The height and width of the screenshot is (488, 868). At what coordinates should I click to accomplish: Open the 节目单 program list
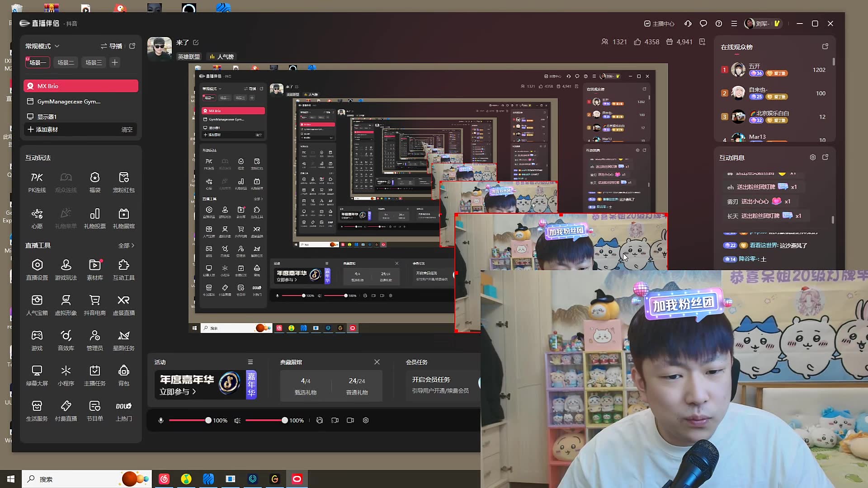[x=95, y=411]
